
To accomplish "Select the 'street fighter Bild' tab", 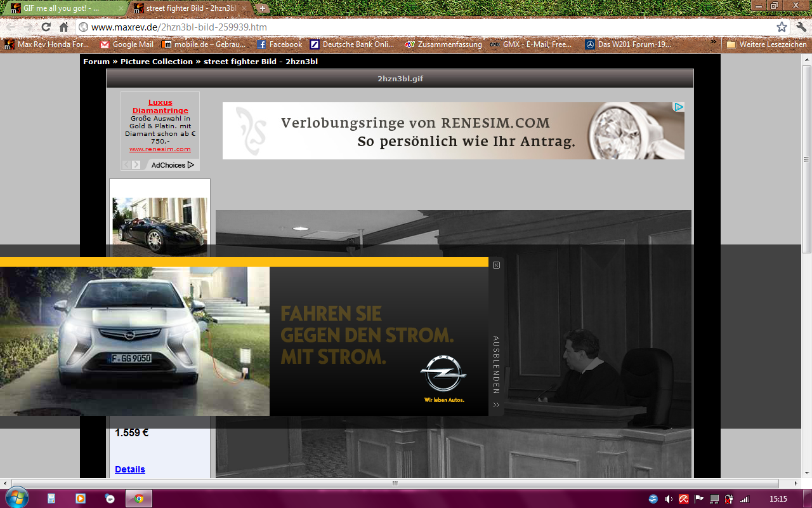I will [187, 9].
